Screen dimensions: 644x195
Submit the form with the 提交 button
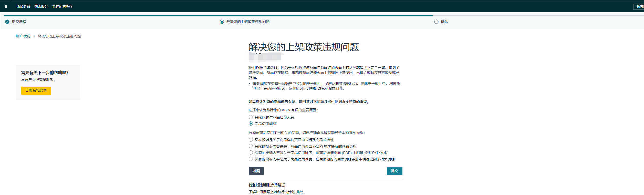(x=394, y=171)
